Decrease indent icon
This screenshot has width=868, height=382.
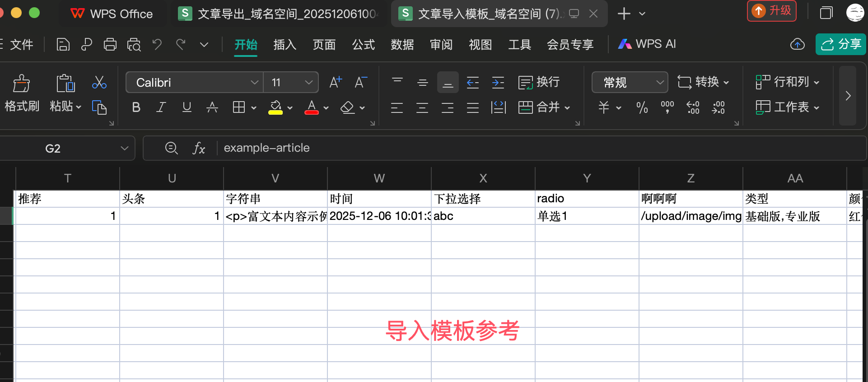point(473,82)
